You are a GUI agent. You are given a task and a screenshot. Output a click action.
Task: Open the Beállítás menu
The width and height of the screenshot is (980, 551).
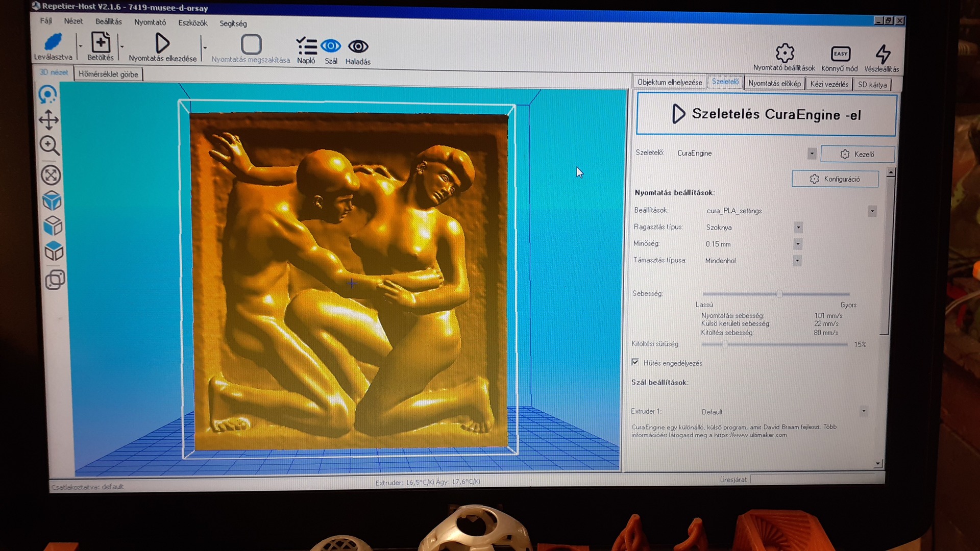(x=109, y=21)
